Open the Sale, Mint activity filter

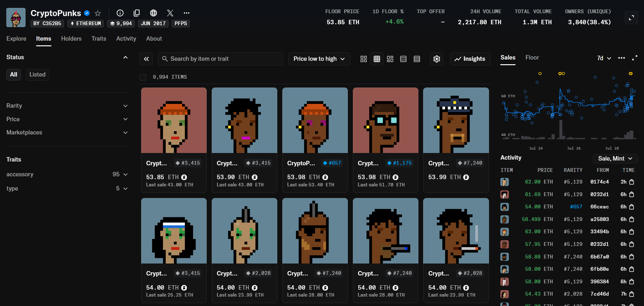615,159
